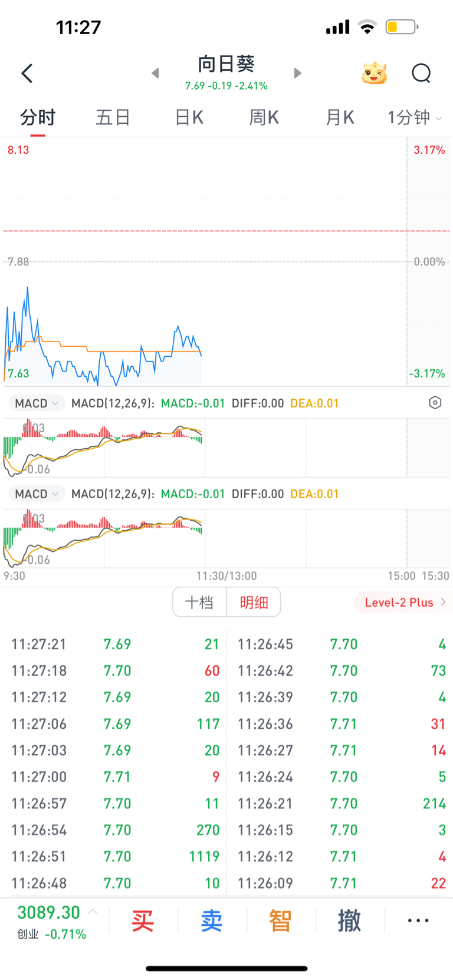Open the search magnifier icon
This screenshot has width=453, height=980.
pyautogui.click(x=421, y=74)
